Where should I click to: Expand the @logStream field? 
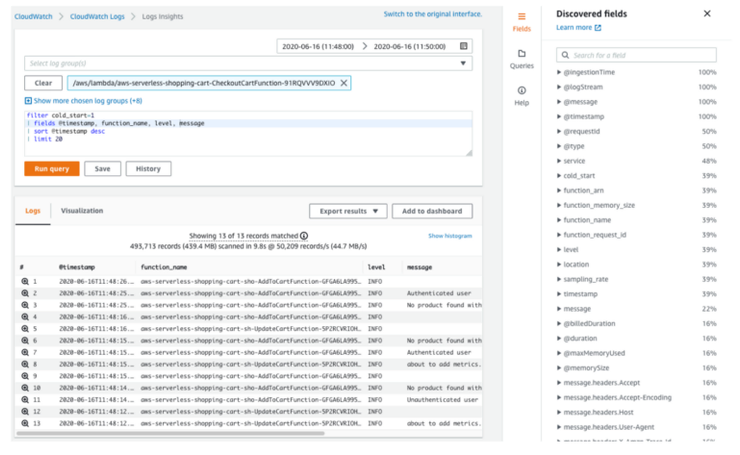(x=559, y=87)
